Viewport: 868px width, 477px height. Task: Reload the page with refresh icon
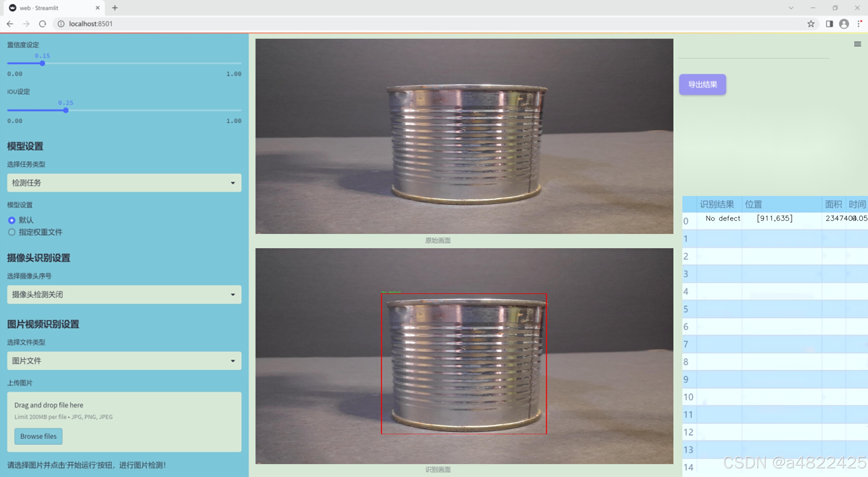[x=43, y=24]
